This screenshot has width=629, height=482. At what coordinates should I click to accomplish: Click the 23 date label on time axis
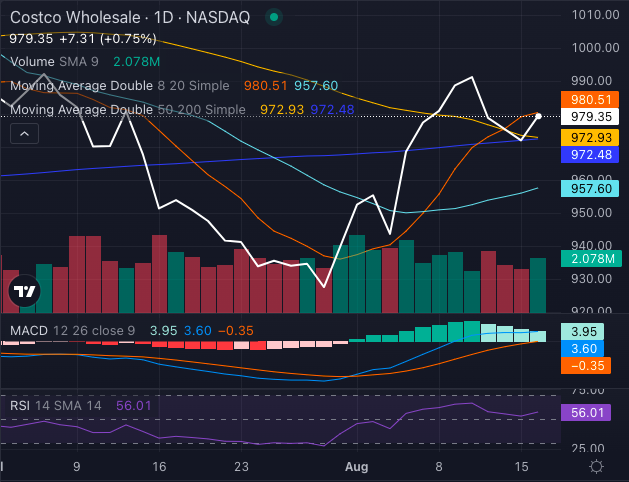click(x=241, y=467)
